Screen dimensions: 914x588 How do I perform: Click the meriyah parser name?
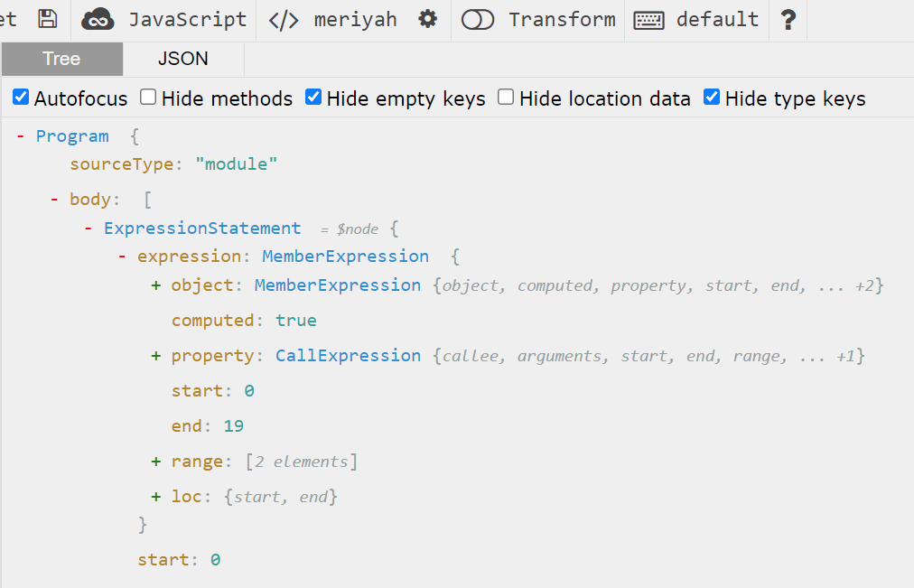358,19
